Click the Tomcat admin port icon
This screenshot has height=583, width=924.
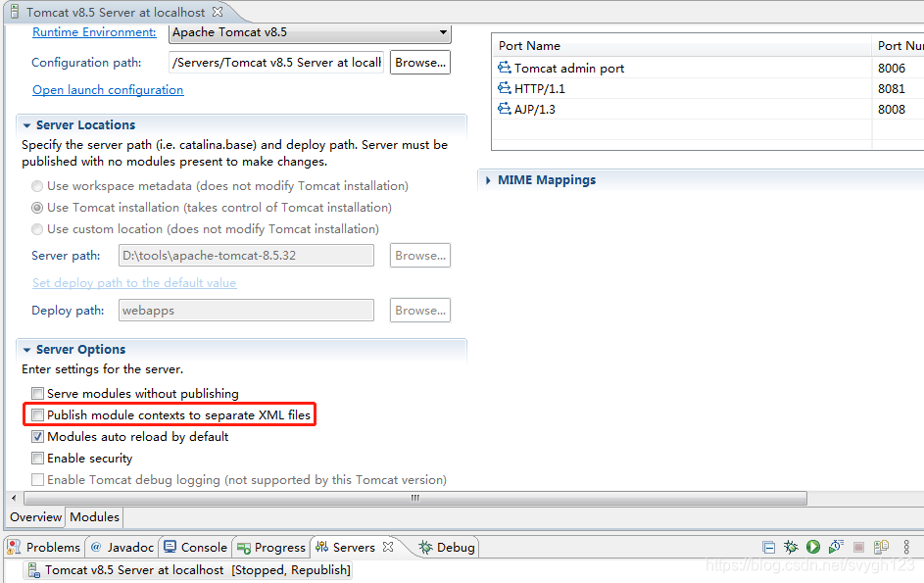pos(505,68)
